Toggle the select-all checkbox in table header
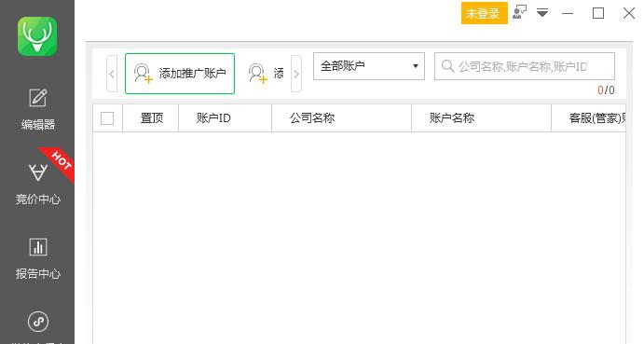The width and height of the screenshot is (644, 344). [107, 118]
